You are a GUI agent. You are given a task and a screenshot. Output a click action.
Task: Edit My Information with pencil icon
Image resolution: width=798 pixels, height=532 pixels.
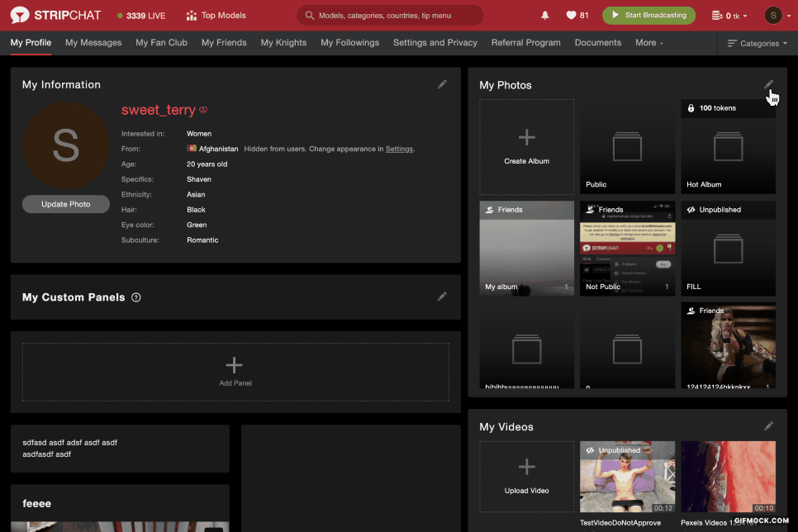point(442,84)
